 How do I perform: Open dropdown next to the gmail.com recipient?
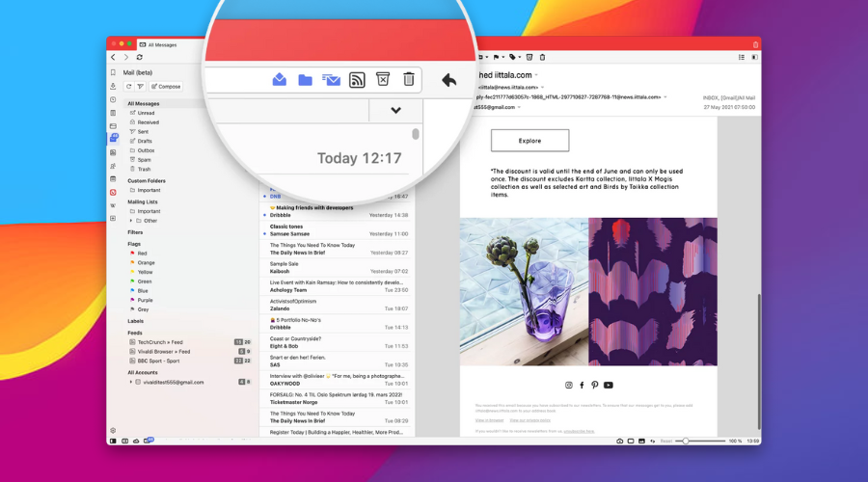519,107
